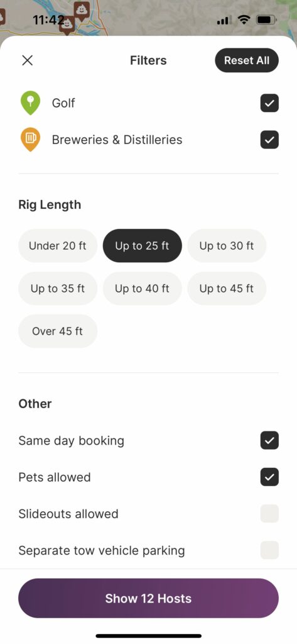Enable Slideouts allowed checkbox

269,514
